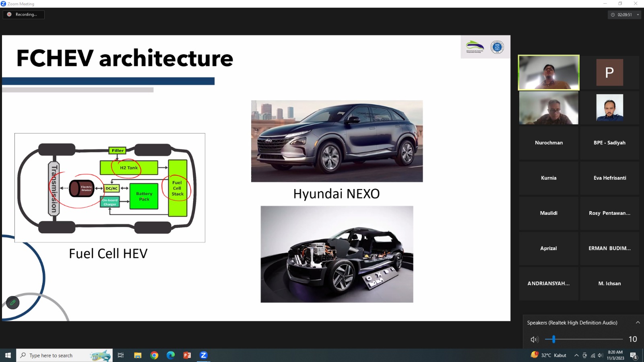The image size is (644, 362).
Task: Show hidden system tray icons
Action: pos(576,355)
